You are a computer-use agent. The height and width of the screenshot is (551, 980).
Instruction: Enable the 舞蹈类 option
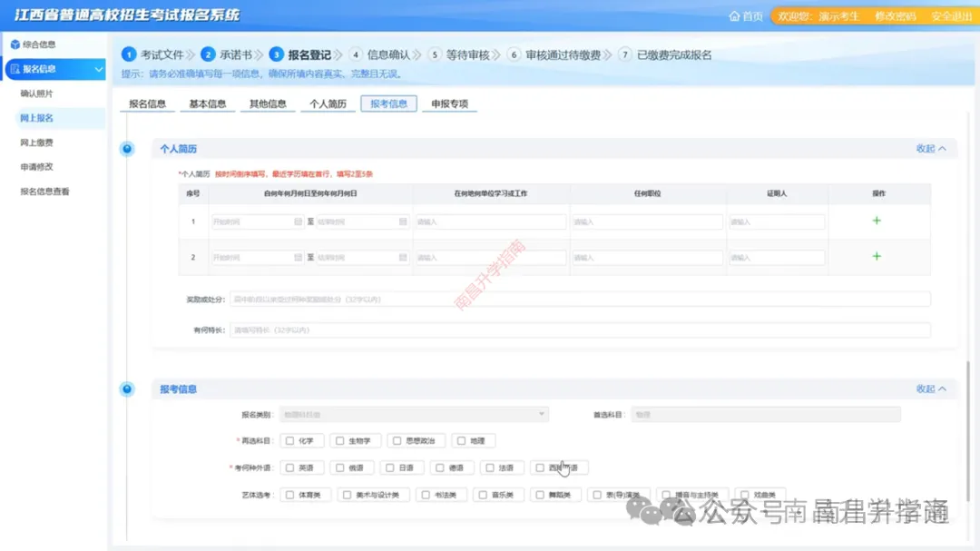pyautogui.click(x=539, y=495)
